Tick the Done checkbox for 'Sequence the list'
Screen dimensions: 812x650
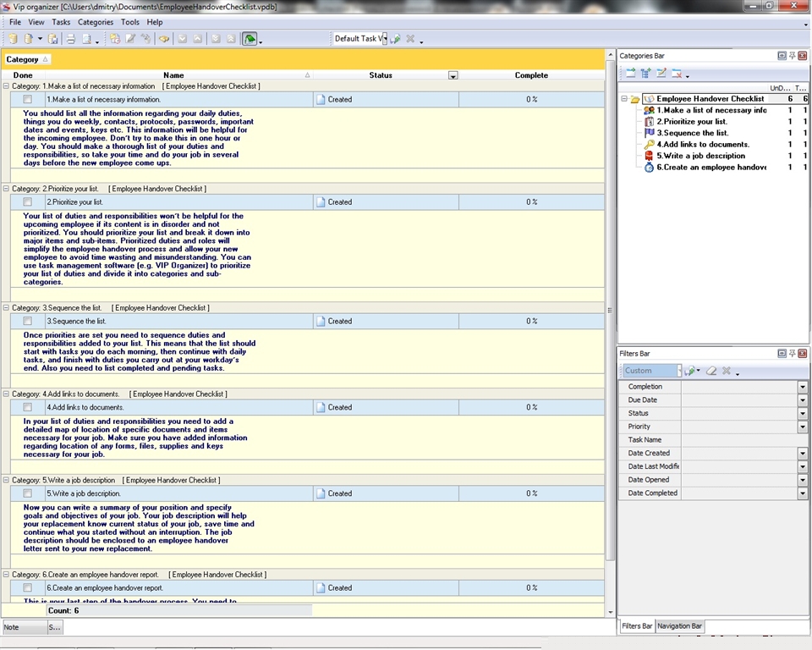[x=28, y=321]
